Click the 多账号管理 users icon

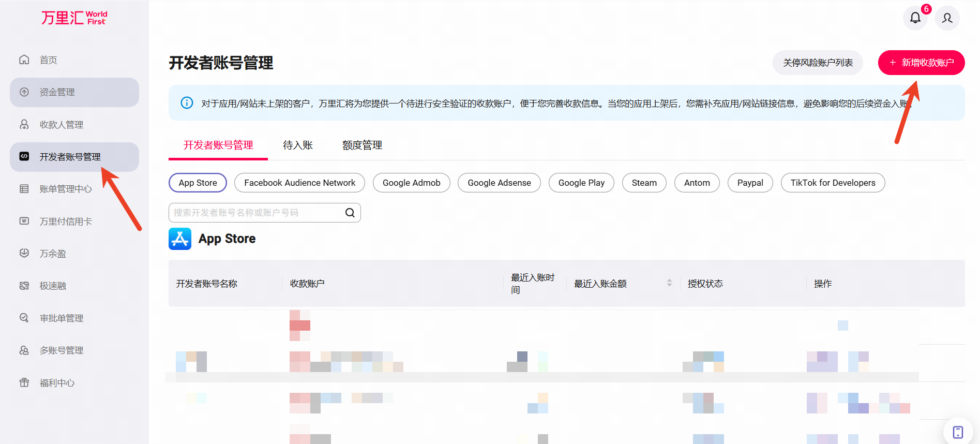pyautogui.click(x=24, y=350)
